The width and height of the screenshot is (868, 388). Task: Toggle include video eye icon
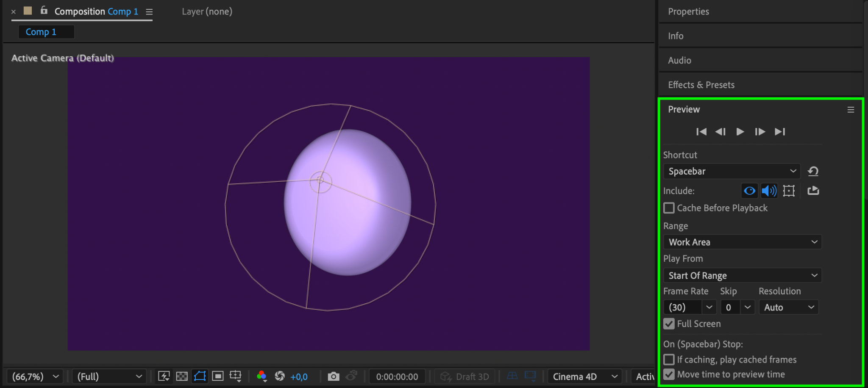pyautogui.click(x=749, y=191)
